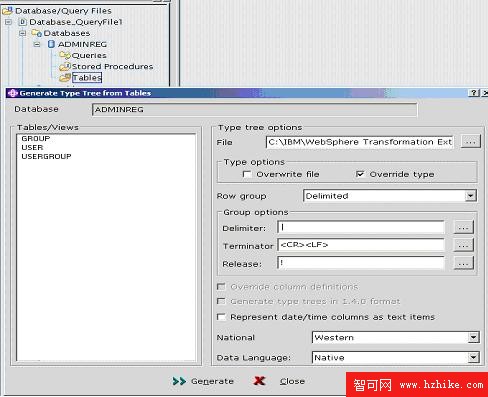Click the Release input field
The width and height of the screenshot is (488, 397).
[361, 263]
